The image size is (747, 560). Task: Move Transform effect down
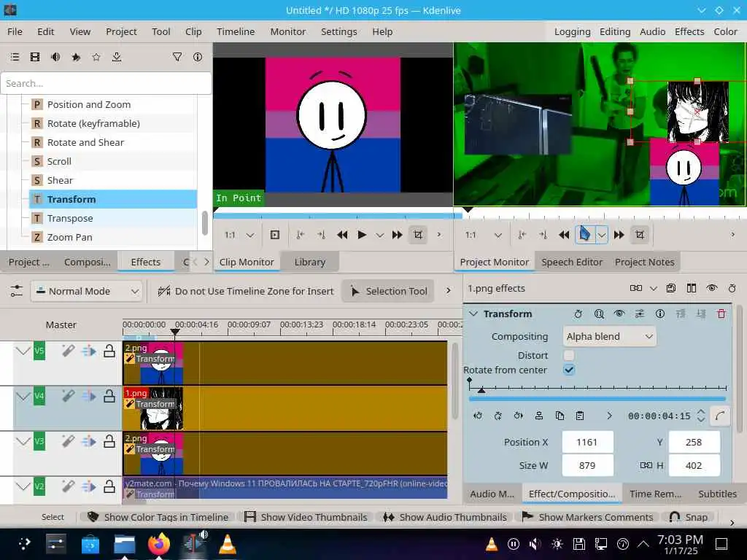[x=701, y=314]
